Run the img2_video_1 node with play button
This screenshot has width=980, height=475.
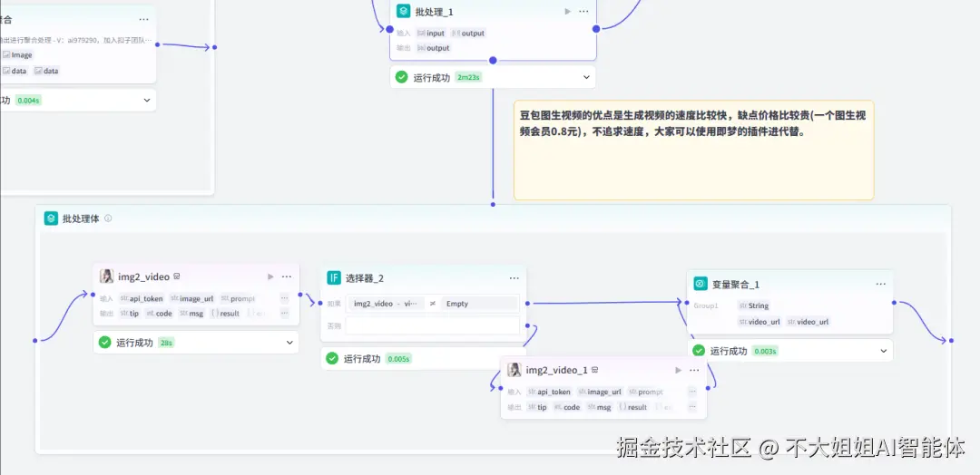[x=678, y=370]
